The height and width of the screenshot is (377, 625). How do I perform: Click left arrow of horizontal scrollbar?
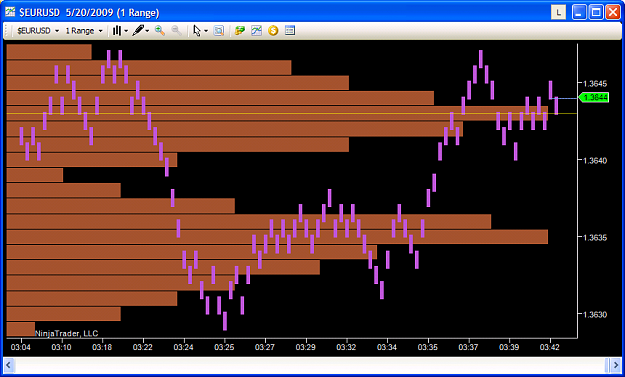coord(9,365)
